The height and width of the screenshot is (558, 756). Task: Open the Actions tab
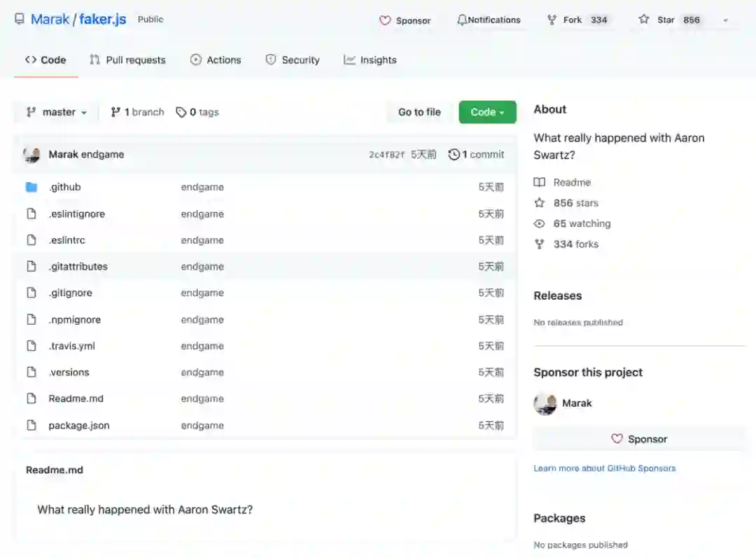pyautogui.click(x=216, y=60)
